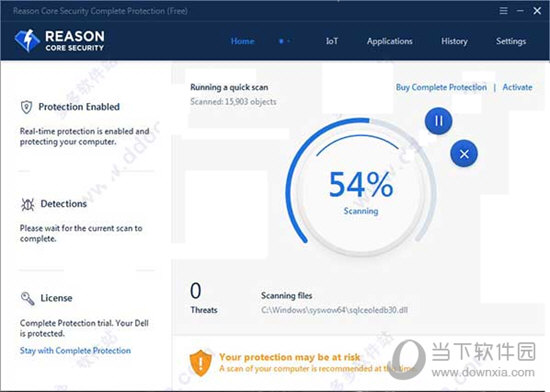Click the Reason Core Security logo
This screenshot has width=550, height=392.
(x=59, y=41)
